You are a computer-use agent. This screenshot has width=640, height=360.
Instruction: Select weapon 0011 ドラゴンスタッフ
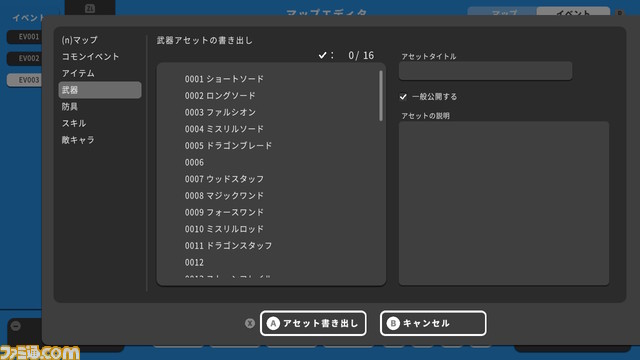click(x=228, y=246)
